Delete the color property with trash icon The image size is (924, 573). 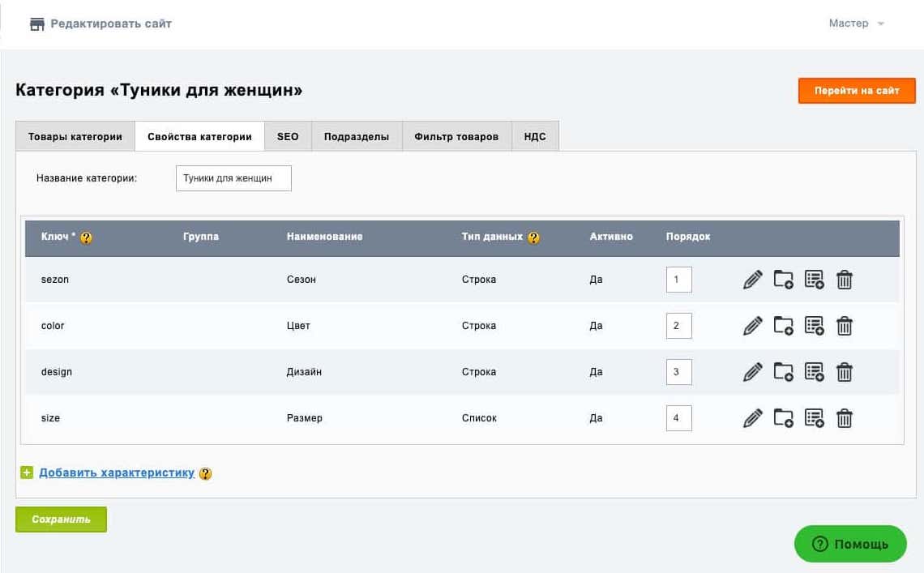click(845, 326)
